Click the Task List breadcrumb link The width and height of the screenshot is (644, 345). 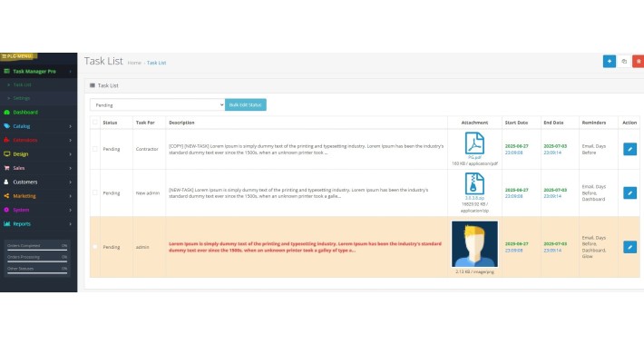(157, 63)
